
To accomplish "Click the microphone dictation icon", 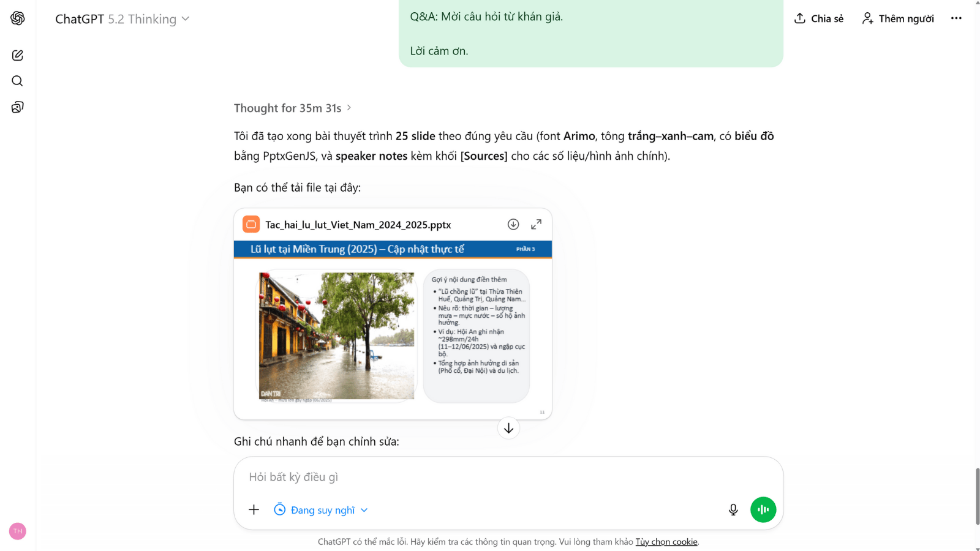I will pyautogui.click(x=733, y=510).
